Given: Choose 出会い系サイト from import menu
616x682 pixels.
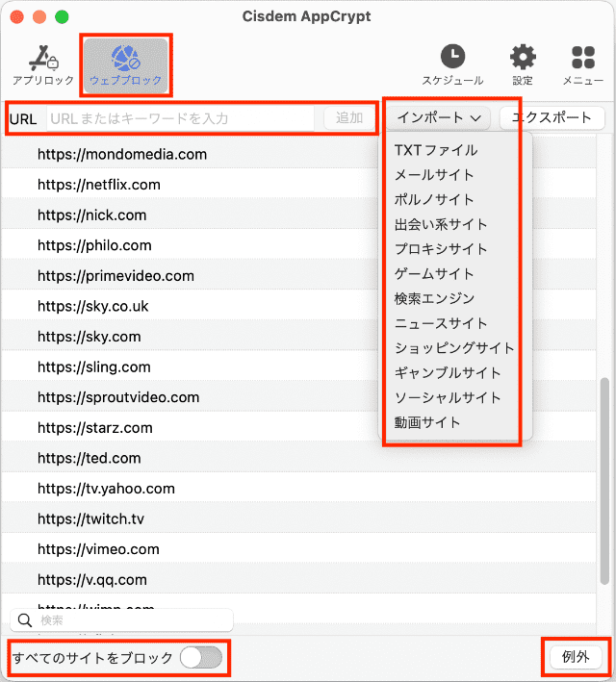Looking at the screenshot, I should pyautogui.click(x=440, y=224).
